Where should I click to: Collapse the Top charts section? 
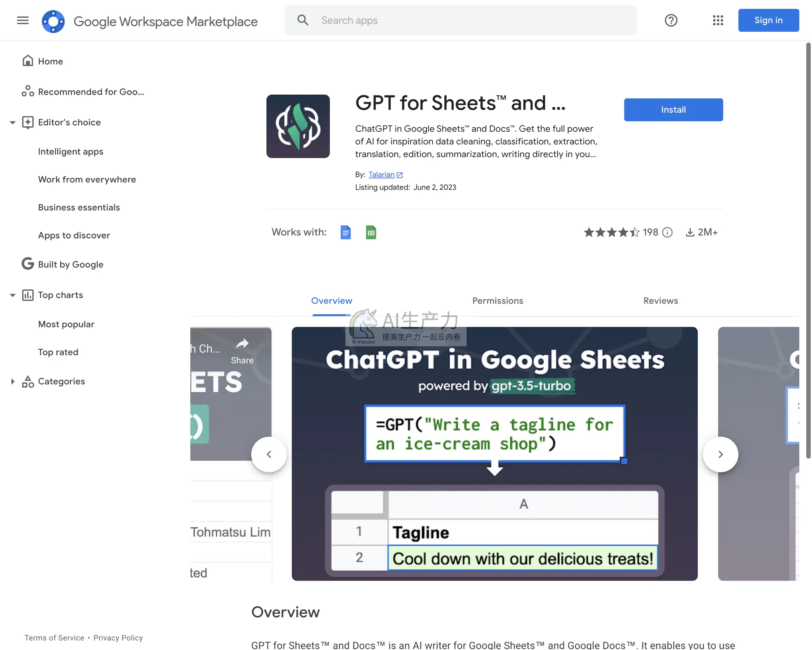12,295
